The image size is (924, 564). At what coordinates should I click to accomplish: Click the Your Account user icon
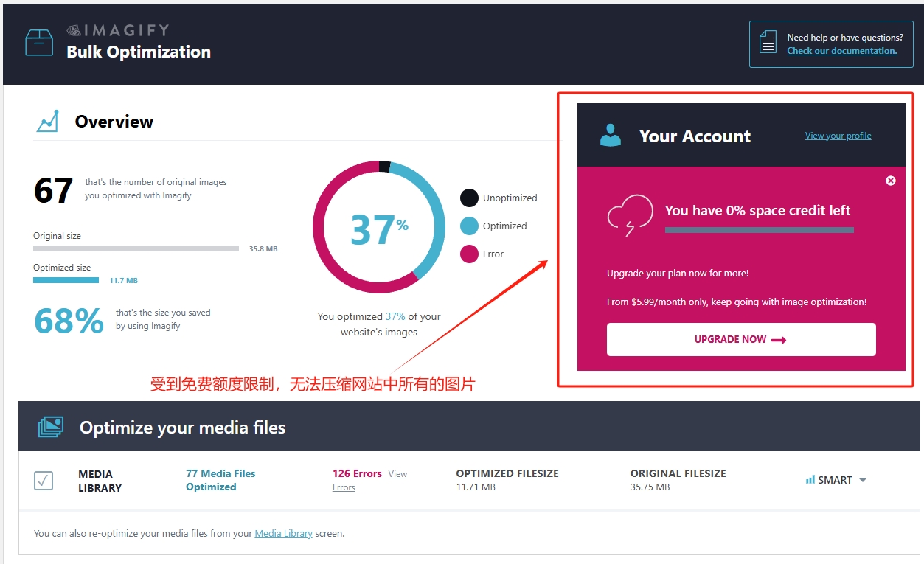click(611, 136)
